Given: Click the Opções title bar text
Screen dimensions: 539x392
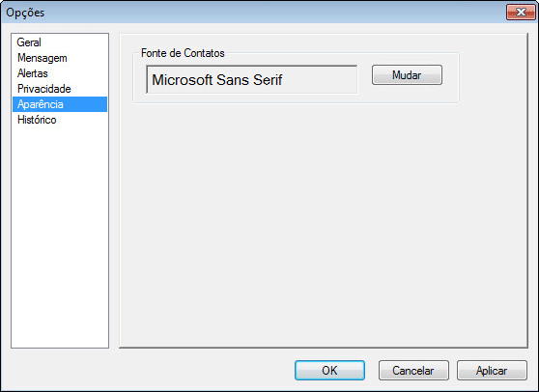Looking at the screenshot, I should tap(25, 13).
